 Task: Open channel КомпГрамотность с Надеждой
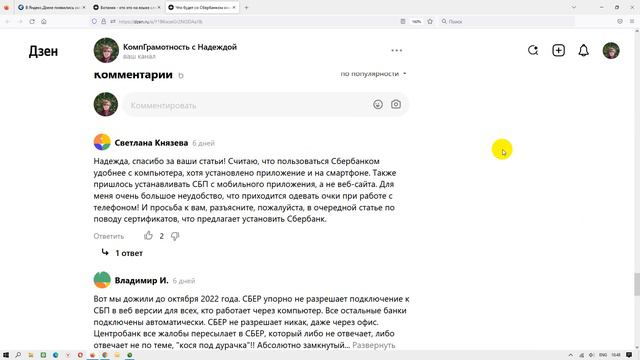click(x=180, y=47)
